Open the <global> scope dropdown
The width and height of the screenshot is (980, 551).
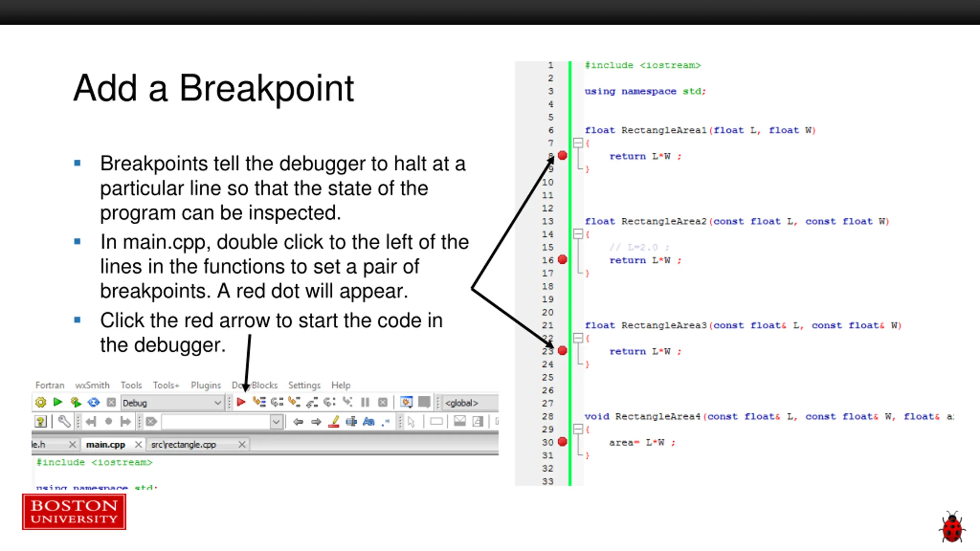coord(471,403)
